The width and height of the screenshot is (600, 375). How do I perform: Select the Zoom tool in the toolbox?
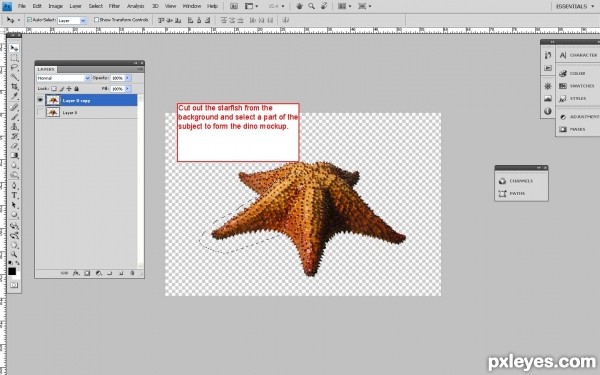click(14, 254)
